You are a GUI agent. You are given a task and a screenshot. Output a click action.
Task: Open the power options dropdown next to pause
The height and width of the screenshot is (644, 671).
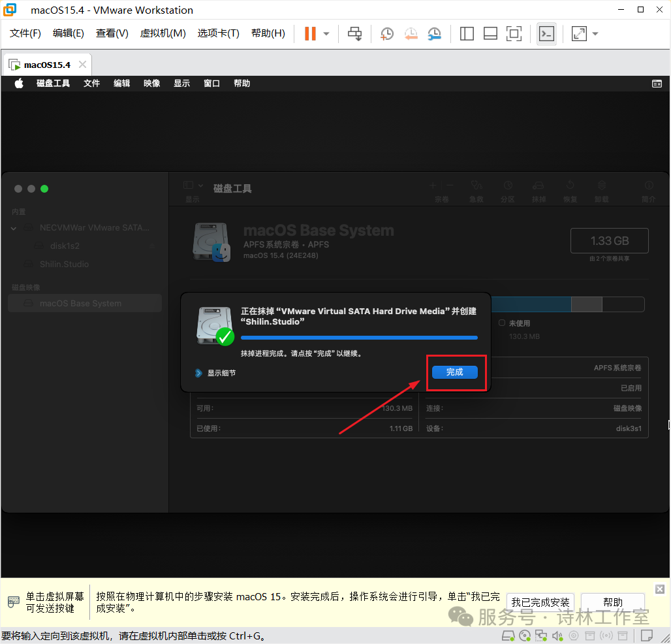326,33
